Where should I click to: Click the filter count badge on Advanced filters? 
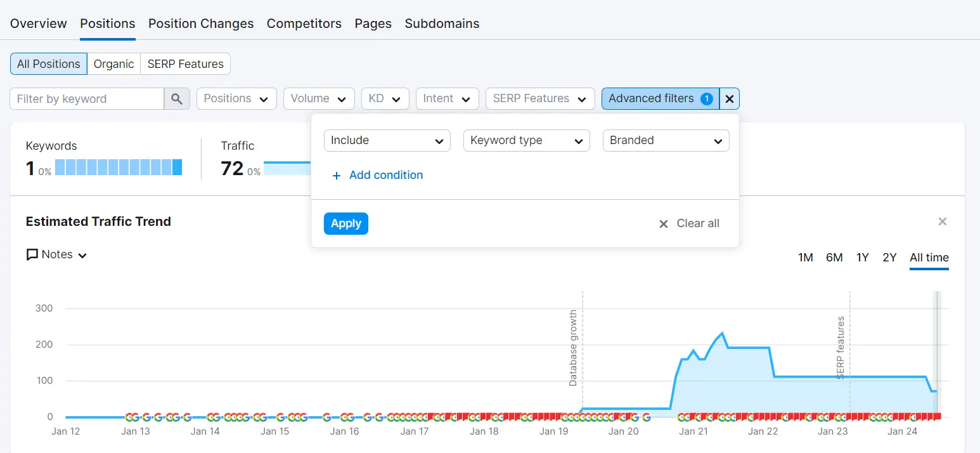click(706, 98)
